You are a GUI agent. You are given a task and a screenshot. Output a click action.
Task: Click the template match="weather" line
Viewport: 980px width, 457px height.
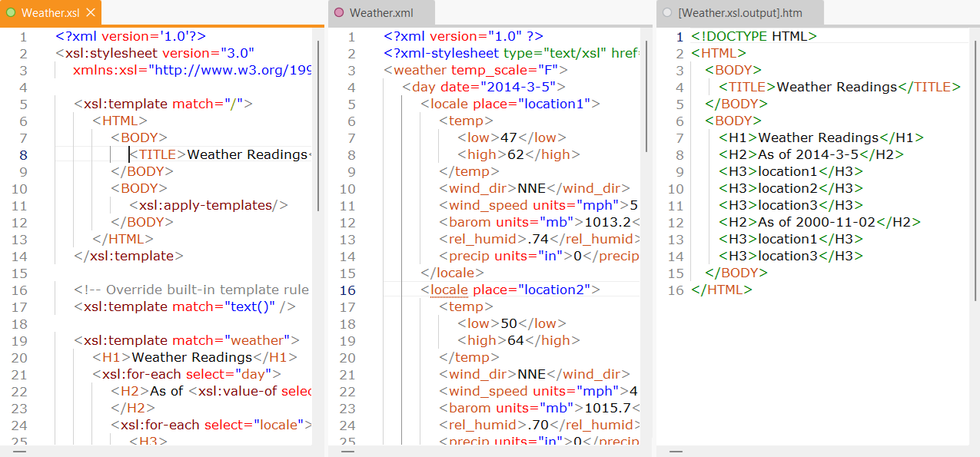pyautogui.click(x=186, y=340)
